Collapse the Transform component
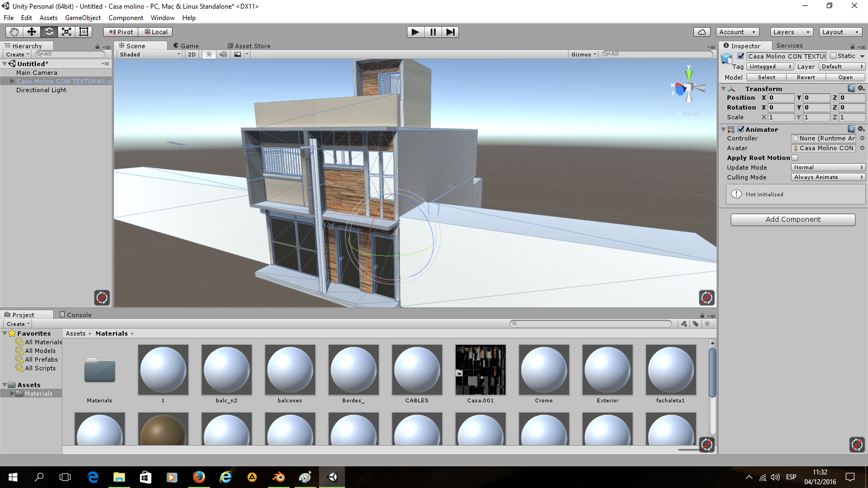Viewport: 868px width, 488px height. 723,88
